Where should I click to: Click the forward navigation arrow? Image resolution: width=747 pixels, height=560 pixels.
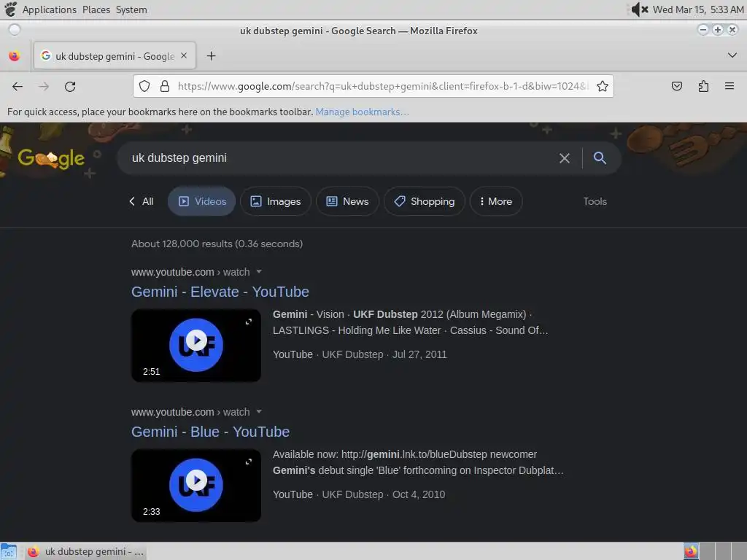pos(44,86)
